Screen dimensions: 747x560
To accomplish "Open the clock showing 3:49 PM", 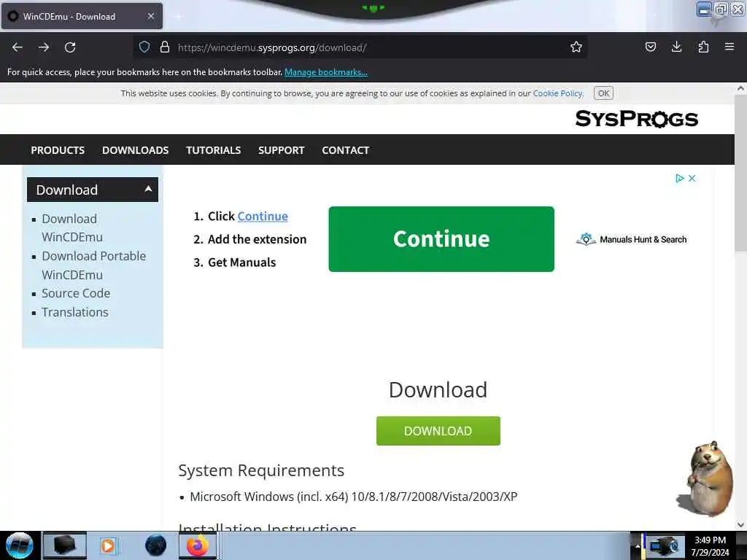I will point(710,545).
